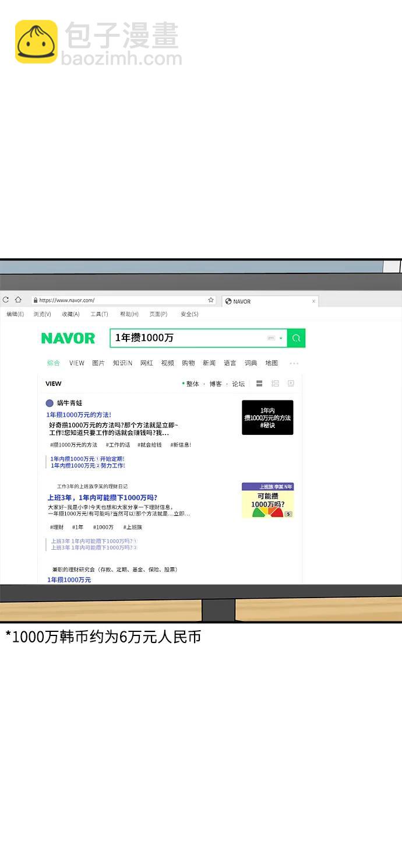Click the NAVOR logo
Screen dimensions: 402x868
tap(68, 338)
